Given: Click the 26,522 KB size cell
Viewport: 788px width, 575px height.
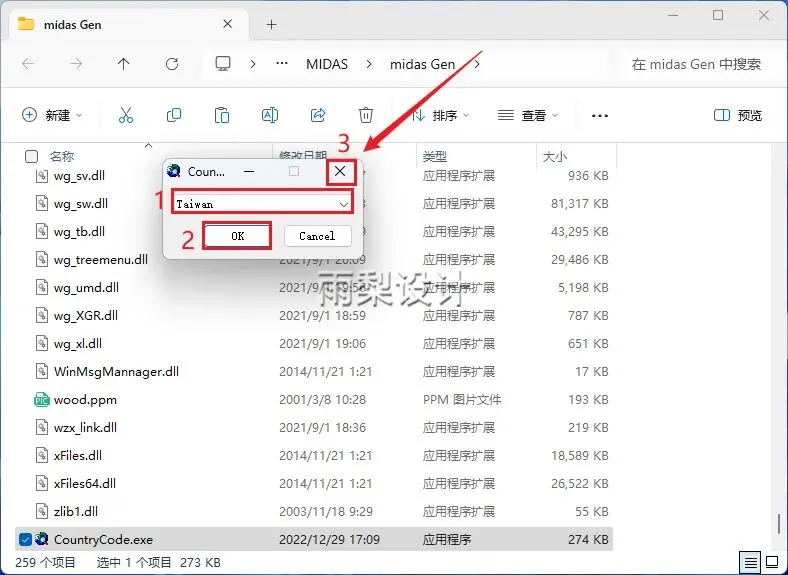Looking at the screenshot, I should click(579, 484).
